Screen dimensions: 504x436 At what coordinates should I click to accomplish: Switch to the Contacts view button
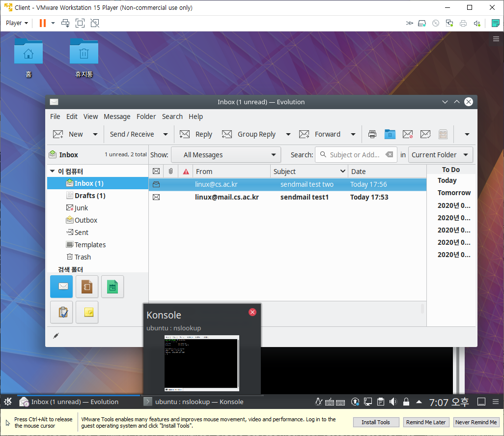click(87, 287)
